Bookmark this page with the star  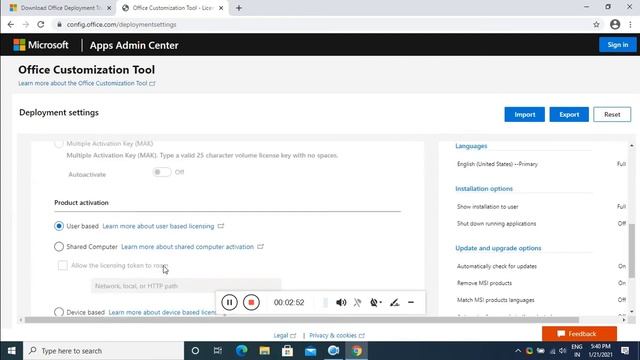[x=596, y=24]
